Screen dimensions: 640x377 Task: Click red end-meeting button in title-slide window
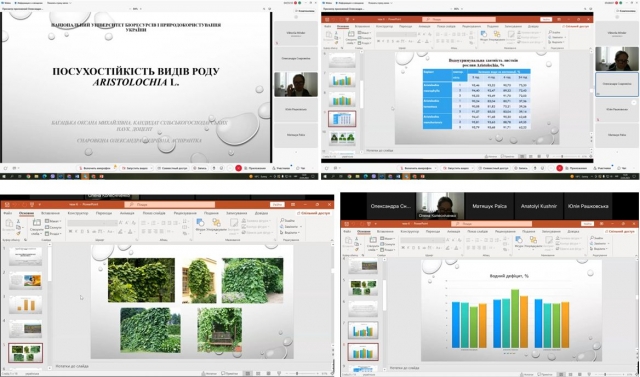click(238, 168)
